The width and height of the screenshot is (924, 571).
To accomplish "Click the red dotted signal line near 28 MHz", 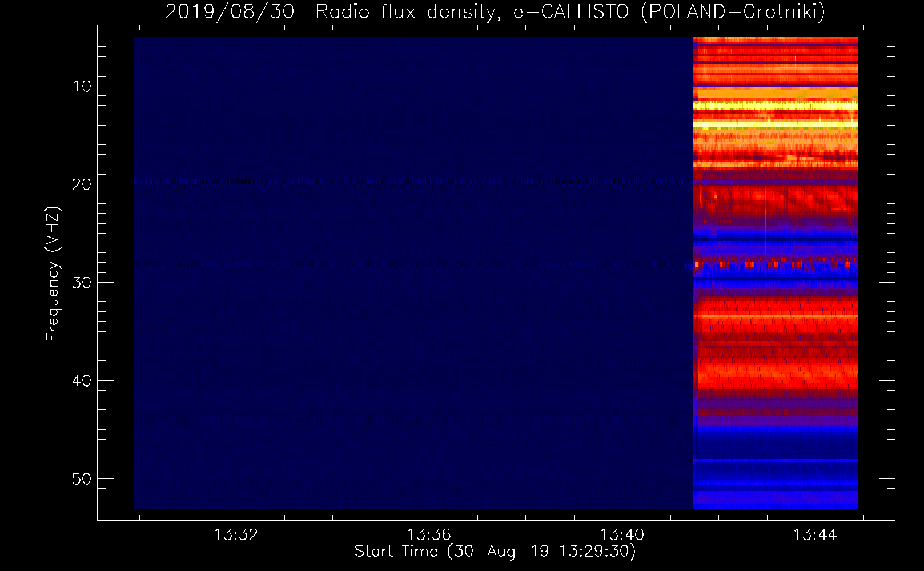I will tap(775, 265).
